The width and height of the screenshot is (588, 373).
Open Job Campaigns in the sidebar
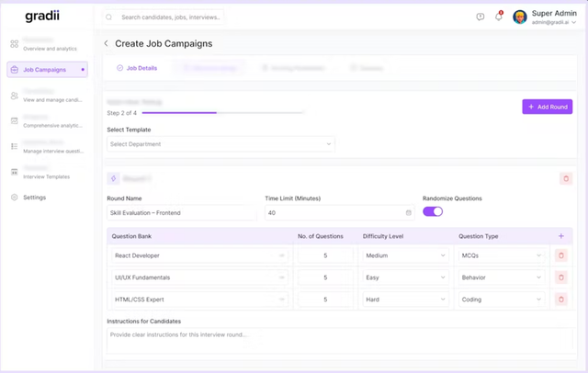(48, 69)
